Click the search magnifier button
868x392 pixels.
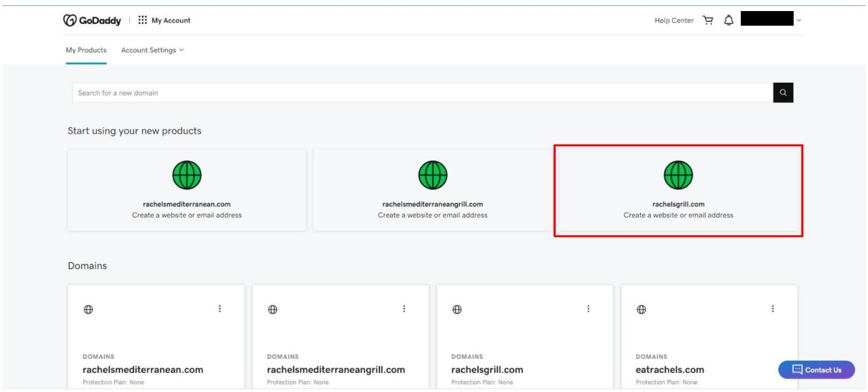point(783,93)
